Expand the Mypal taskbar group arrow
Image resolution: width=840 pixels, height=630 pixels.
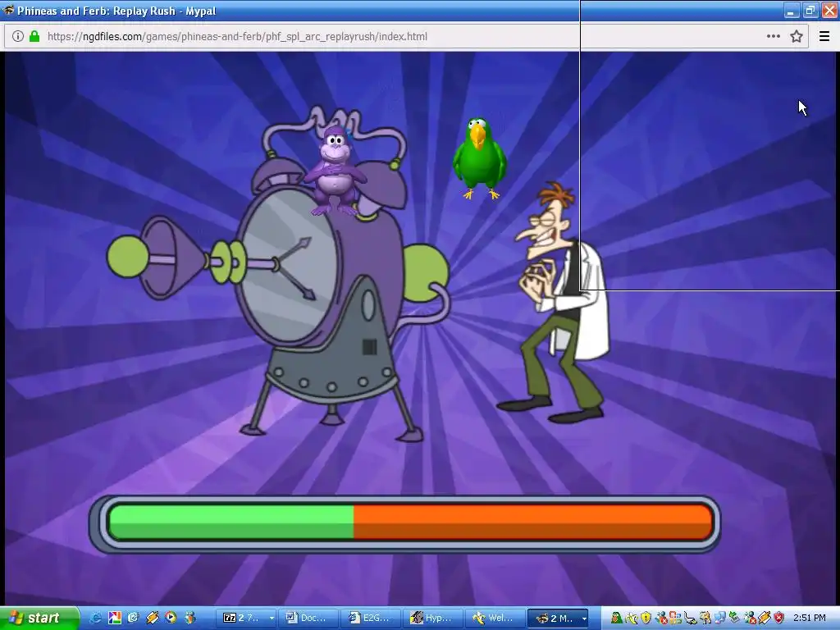[584, 619]
